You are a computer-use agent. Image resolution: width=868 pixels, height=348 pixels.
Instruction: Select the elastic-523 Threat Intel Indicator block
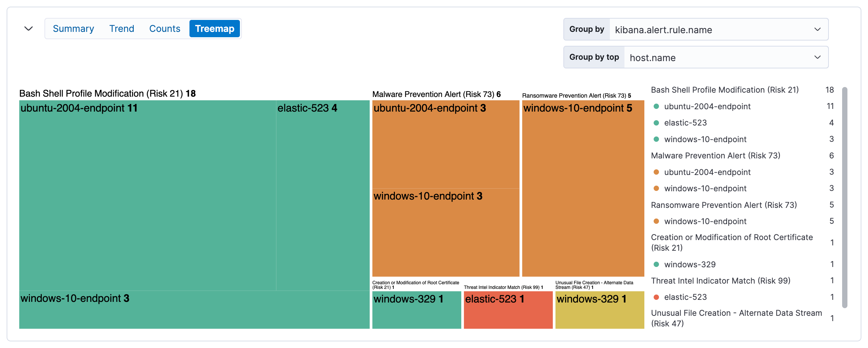click(507, 309)
